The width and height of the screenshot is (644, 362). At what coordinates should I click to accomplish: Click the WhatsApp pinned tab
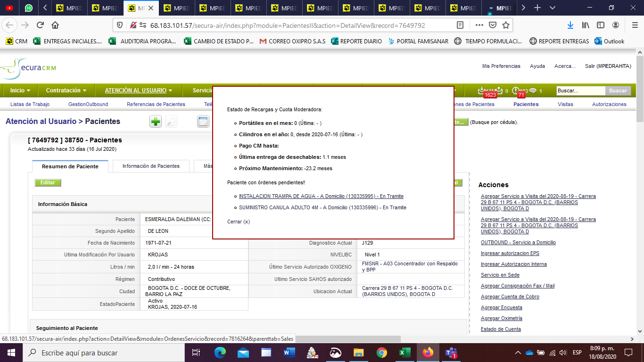pos(29,8)
